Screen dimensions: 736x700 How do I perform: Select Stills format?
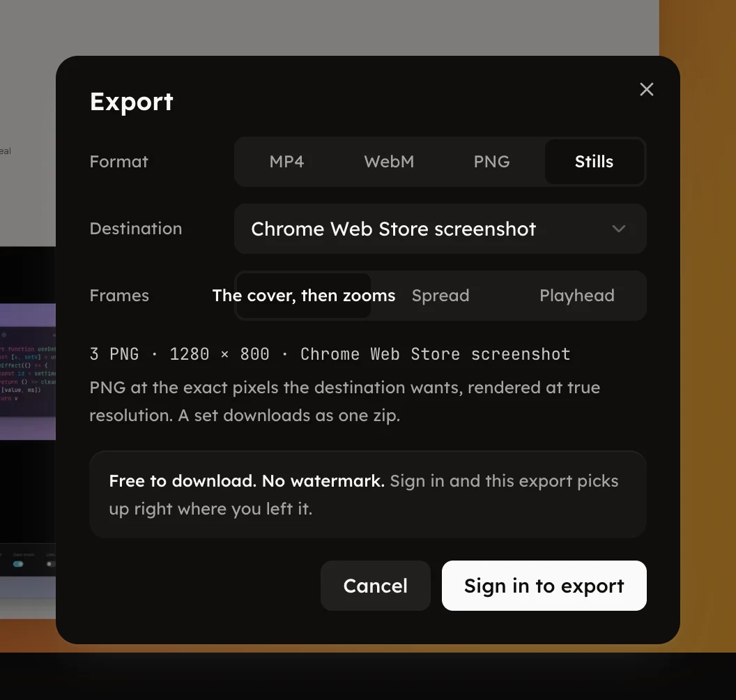[x=594, y=162]
